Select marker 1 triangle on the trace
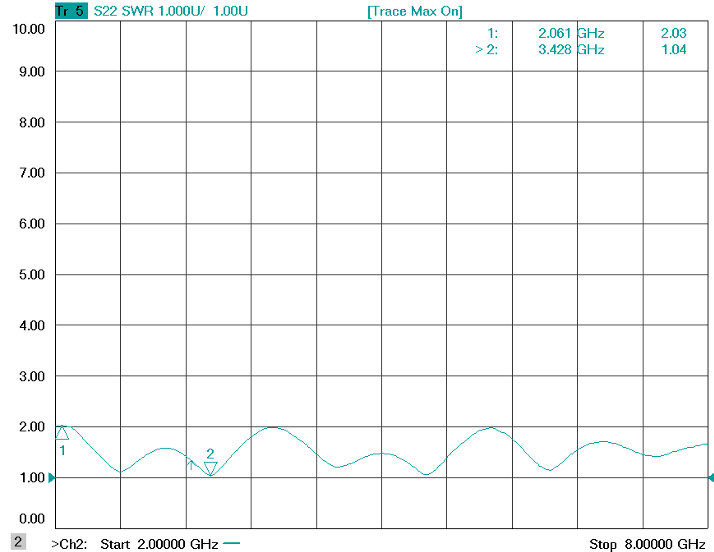This screenshot has width=714, height=552. pyautogui.click(x=62, y=432)
